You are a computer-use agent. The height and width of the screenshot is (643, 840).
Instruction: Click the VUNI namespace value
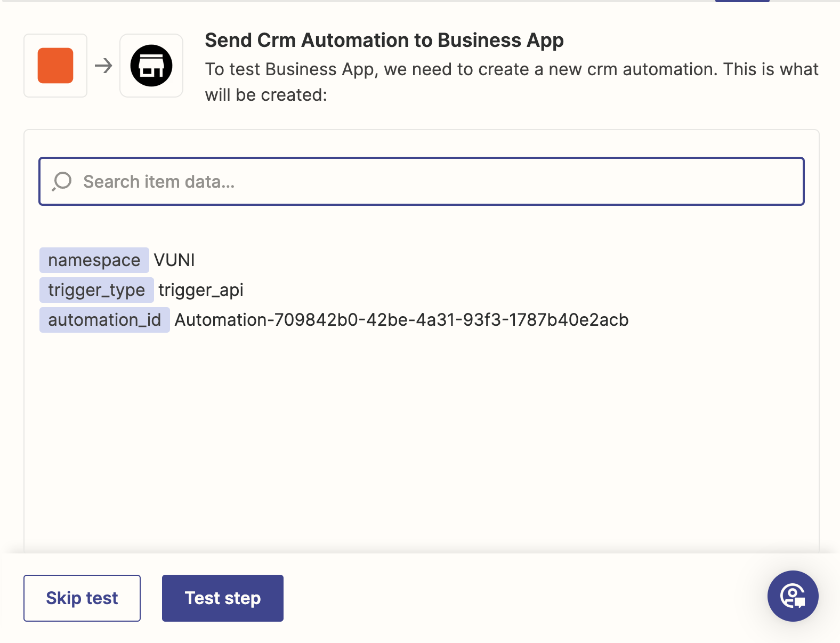pyautogui.click(x=174, y=260)
